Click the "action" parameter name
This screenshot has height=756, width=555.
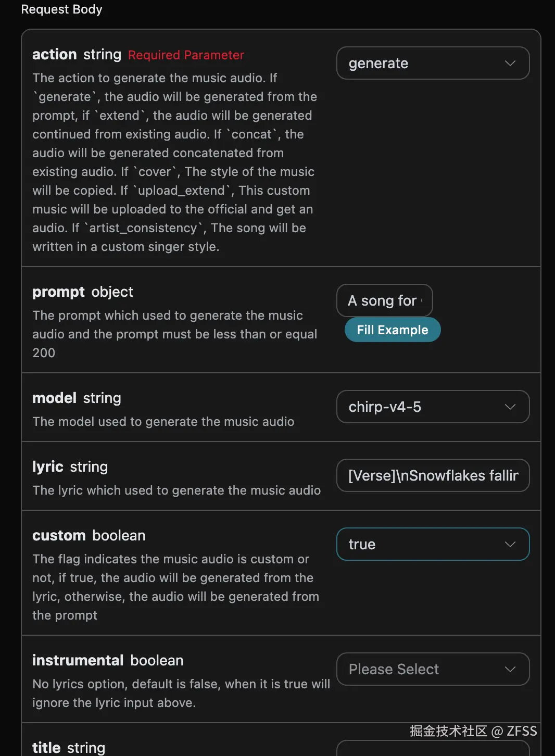55,55
